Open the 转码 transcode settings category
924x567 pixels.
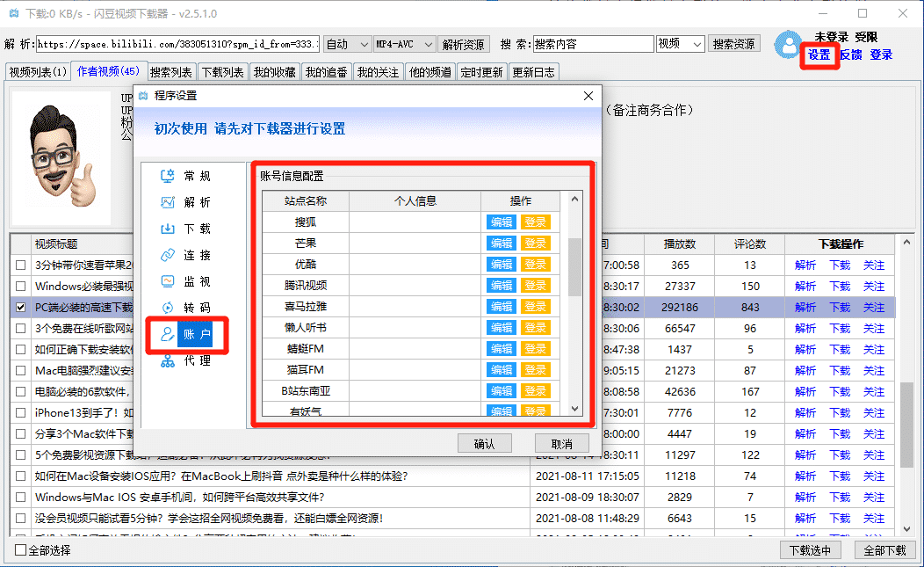pos(185,308)
